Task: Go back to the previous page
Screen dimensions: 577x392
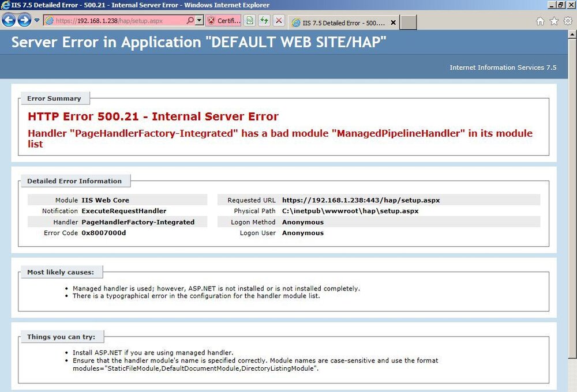Action: [9, 20]
